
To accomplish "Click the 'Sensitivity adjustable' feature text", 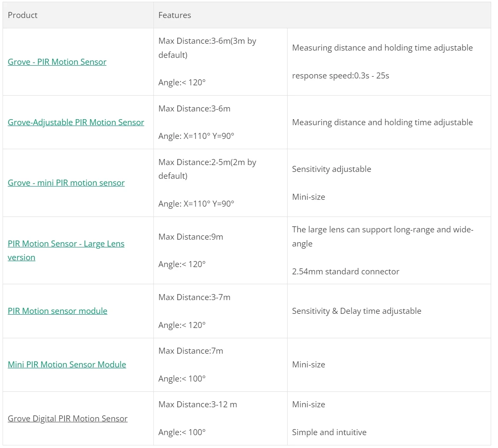I will pyautogui.click(x=332, y=169).
